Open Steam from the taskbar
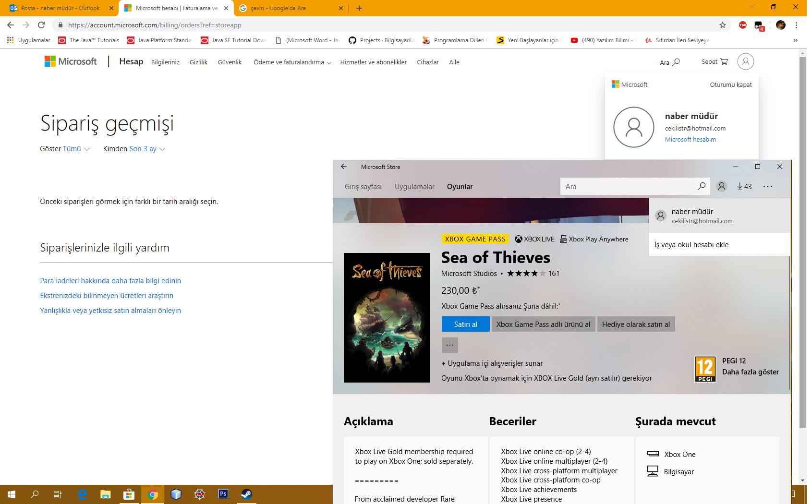The image size is (812, 504). pyautogui.click(x=246, y=494)
